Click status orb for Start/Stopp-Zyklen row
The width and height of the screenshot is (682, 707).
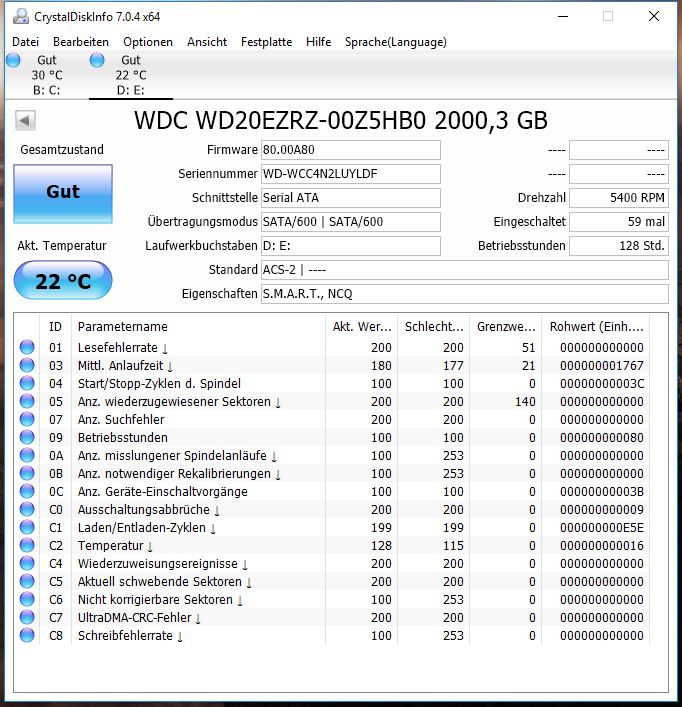pos(27,383)
